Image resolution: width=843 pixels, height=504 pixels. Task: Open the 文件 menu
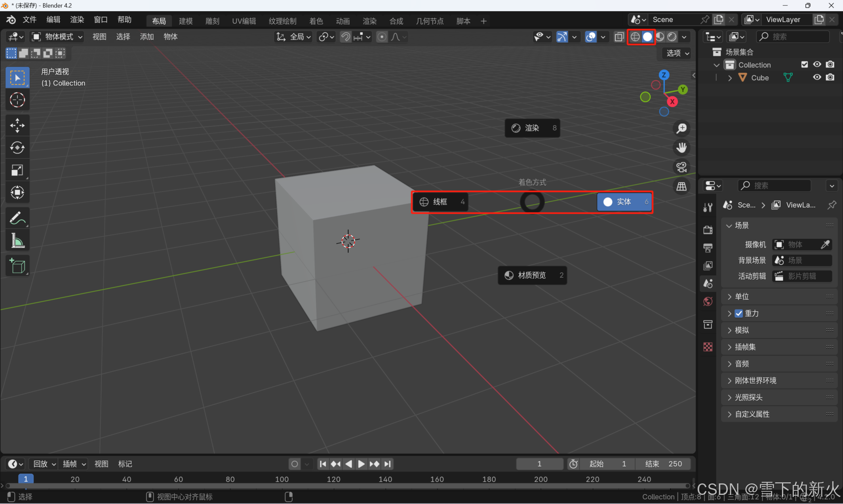pyautogui.click(x=30, y=20)
